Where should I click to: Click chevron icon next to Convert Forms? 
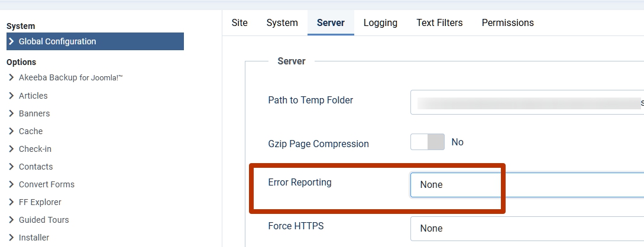[11, 184]
